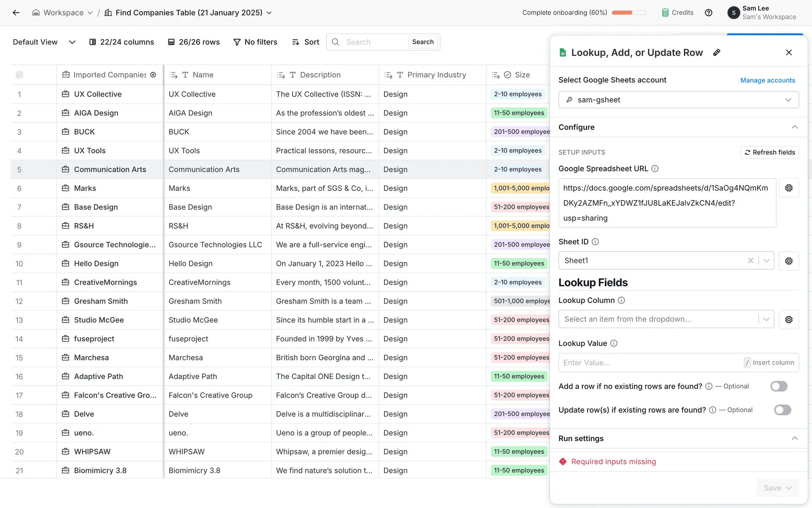Open Manage accounts link
The height and width of the screenshot is (508, 812).
(767, 80)
